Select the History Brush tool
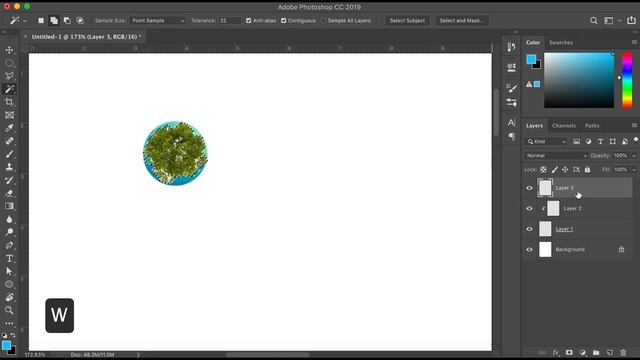 click(x=9, y=180)
